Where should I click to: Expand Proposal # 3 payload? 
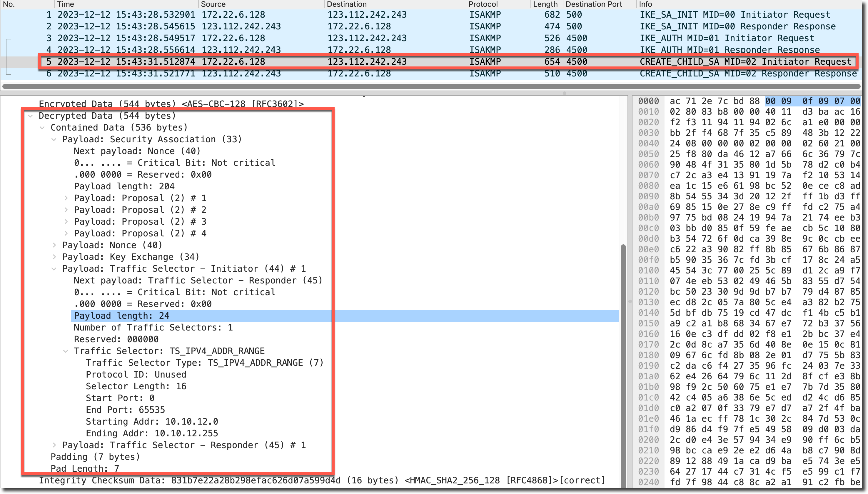point(66,222)
